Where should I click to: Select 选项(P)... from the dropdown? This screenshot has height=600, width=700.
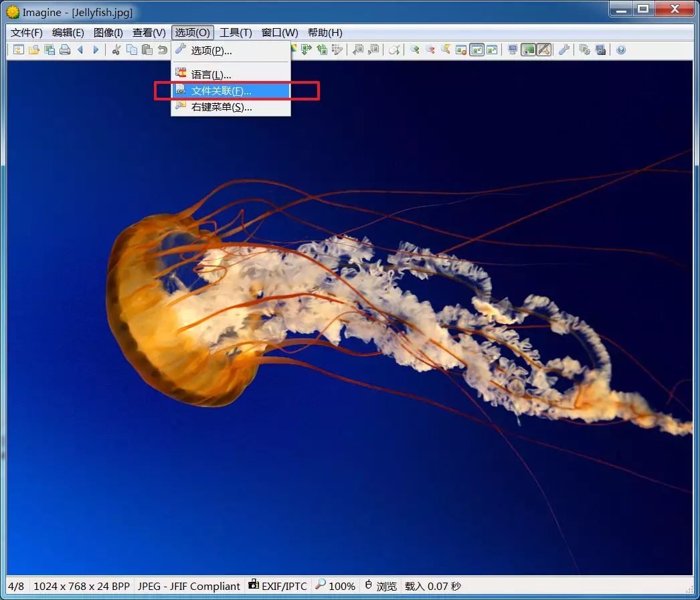tap(231, 50)
